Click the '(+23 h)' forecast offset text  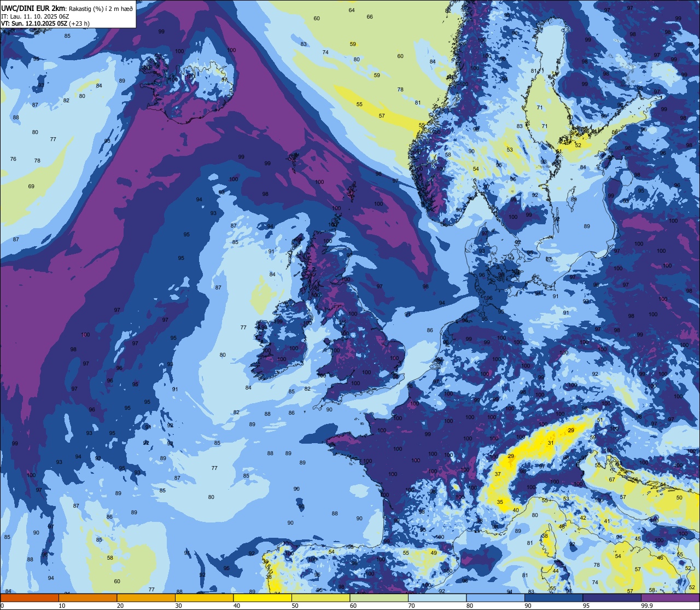[80, 24]
